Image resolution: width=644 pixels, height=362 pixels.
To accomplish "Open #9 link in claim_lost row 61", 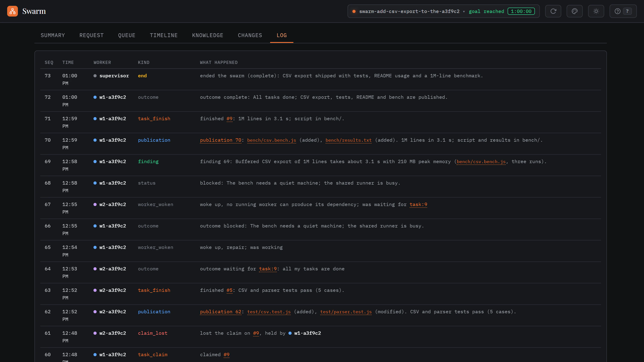I will pyautogui.click(x=256, y=333).
